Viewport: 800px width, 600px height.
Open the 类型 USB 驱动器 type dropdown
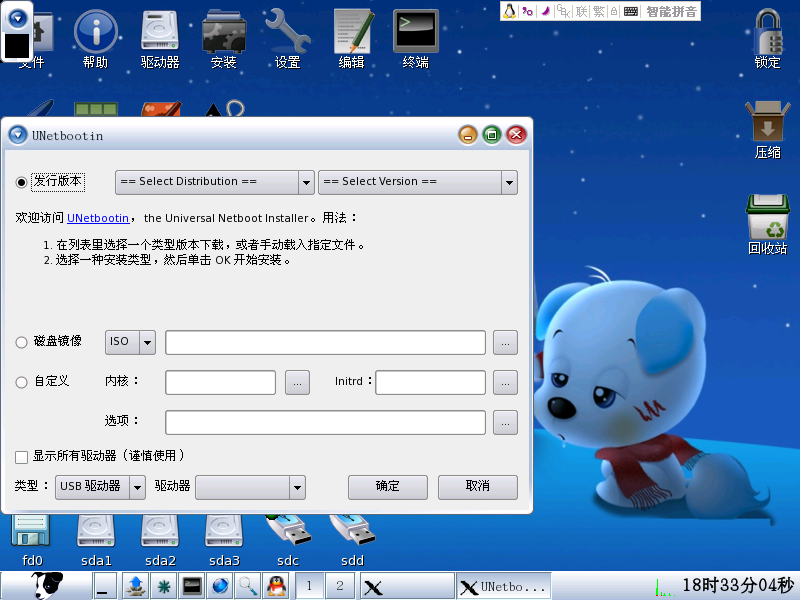tap(100, 487)
